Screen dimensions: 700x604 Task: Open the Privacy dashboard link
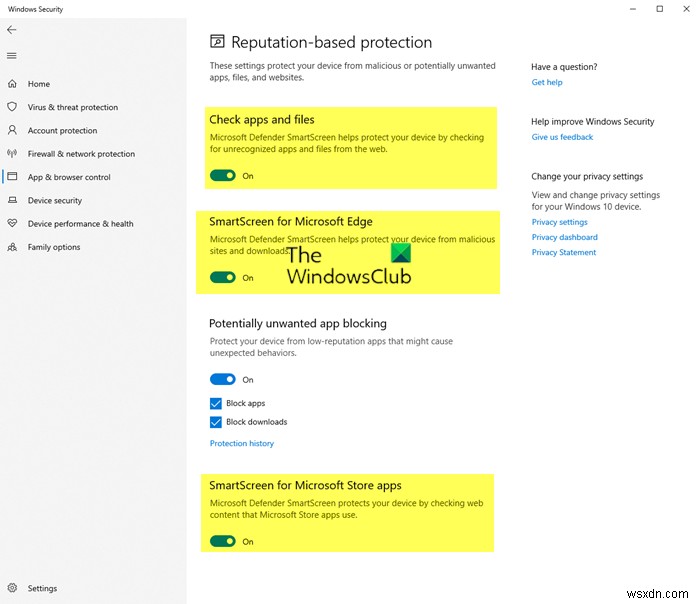click(564, 237)
